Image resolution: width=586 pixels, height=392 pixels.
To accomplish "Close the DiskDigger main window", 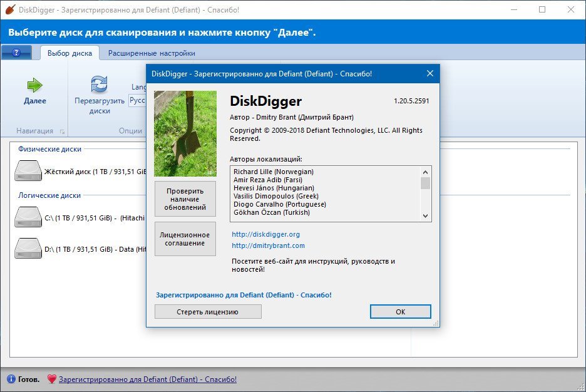I will [x=571, y=10].
